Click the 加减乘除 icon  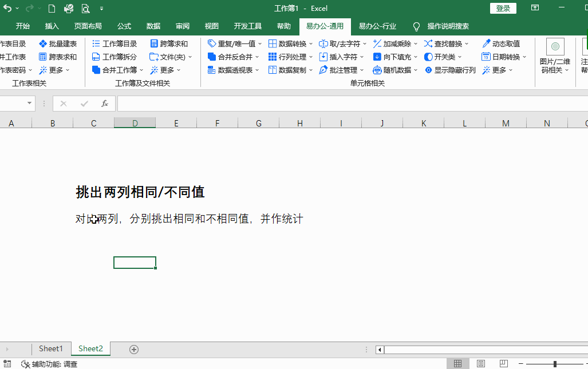click(377, 44)
